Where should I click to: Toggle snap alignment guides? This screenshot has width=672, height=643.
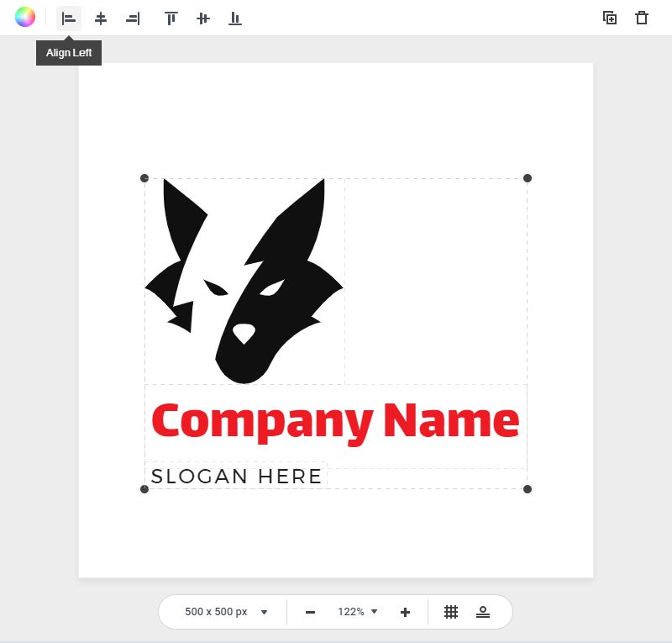tap(483, 612)
